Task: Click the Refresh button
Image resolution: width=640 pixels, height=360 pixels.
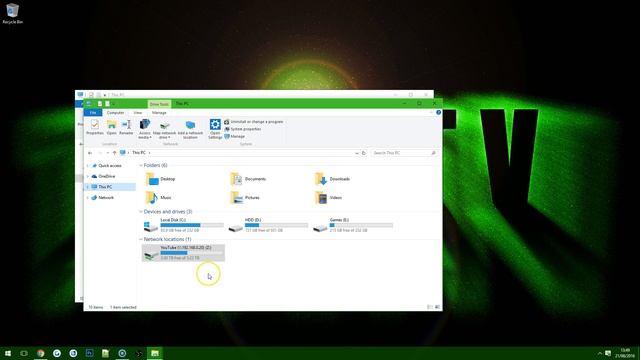Action: click(364, 153)
